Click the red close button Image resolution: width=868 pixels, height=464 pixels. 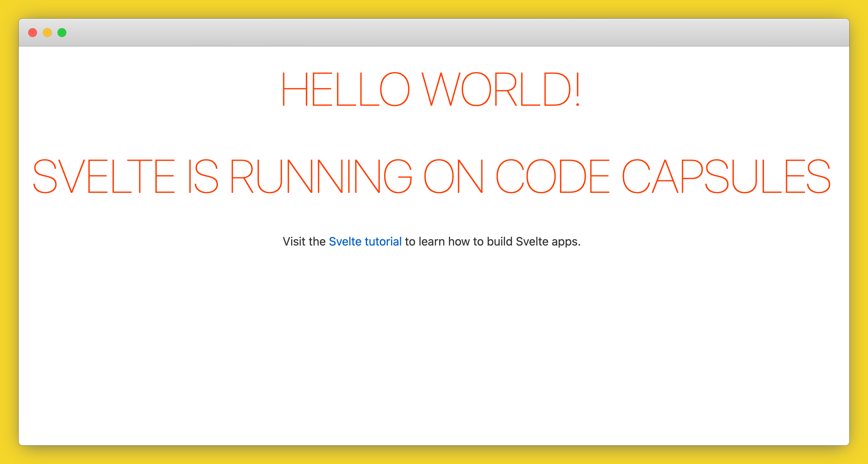[33, 33]
